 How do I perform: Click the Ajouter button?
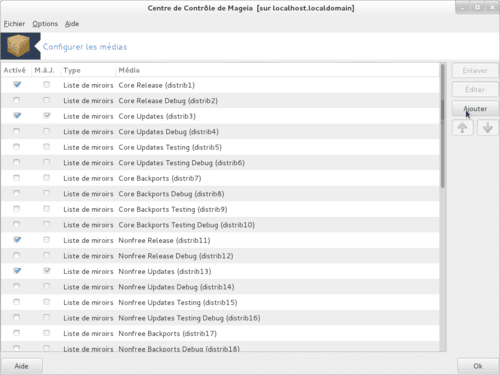point(475,109)
